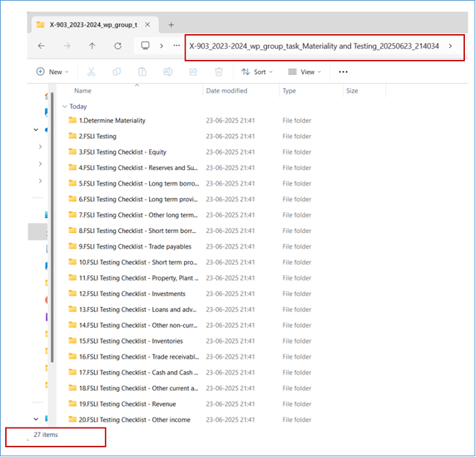Click the address bar path text

click(314, 46)
